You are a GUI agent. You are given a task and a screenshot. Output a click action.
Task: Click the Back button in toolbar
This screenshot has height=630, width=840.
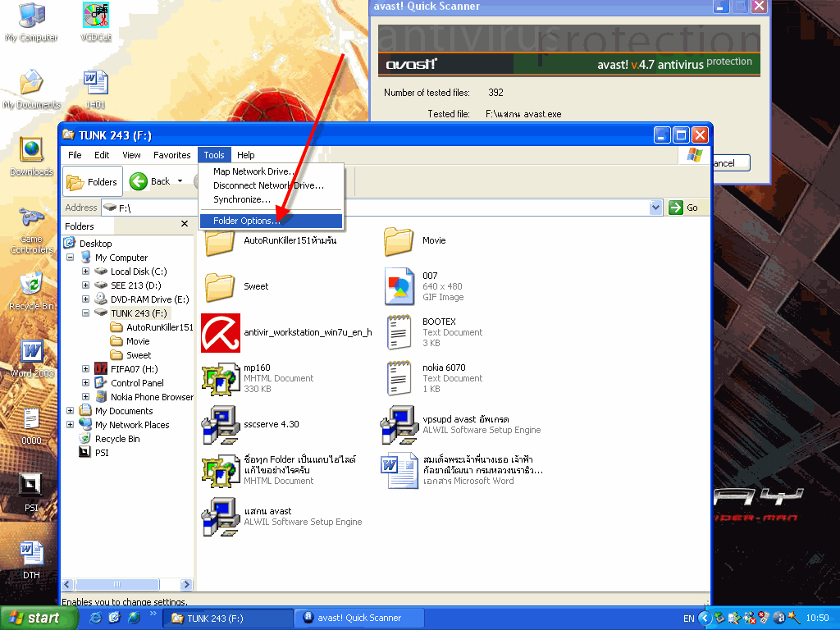pyautogui.click(x=150, y=181)
